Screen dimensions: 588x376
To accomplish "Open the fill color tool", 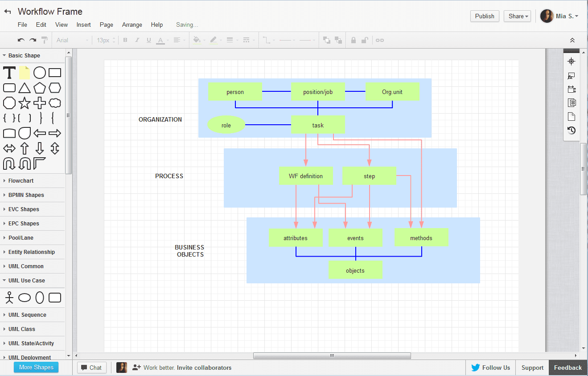I will pos(196,40).
